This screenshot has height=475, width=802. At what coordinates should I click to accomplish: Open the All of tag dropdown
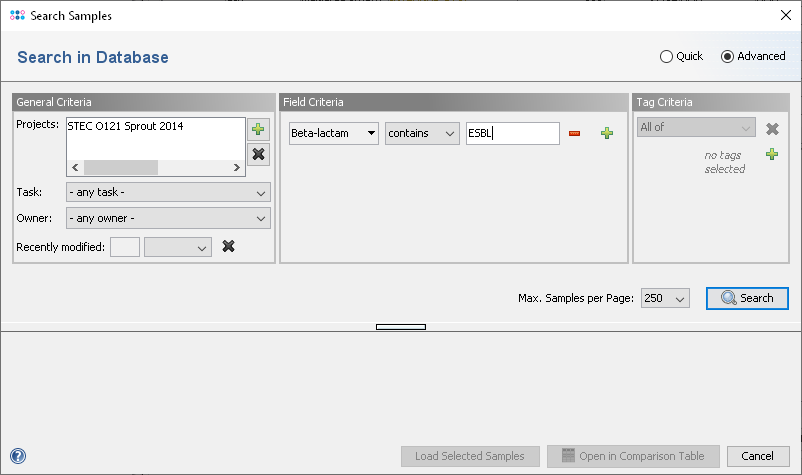(x=696, y=127)
